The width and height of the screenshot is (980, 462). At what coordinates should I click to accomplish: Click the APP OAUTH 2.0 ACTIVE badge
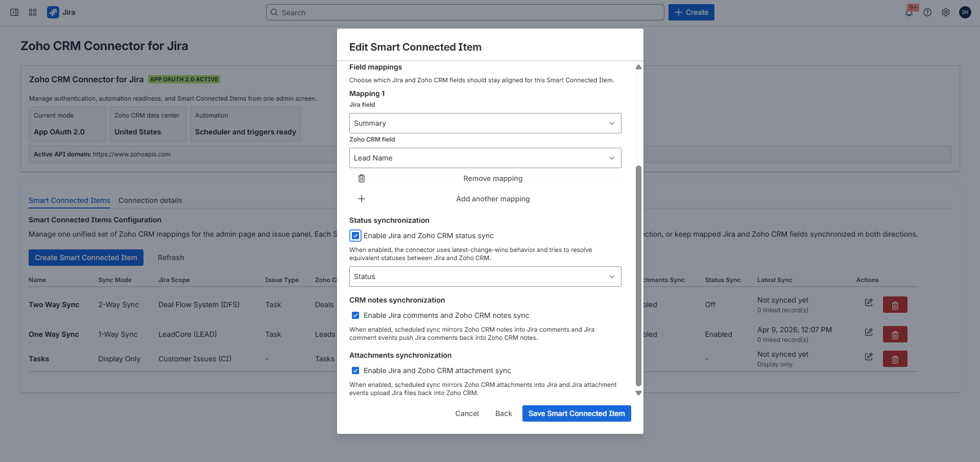coord(184,79)
